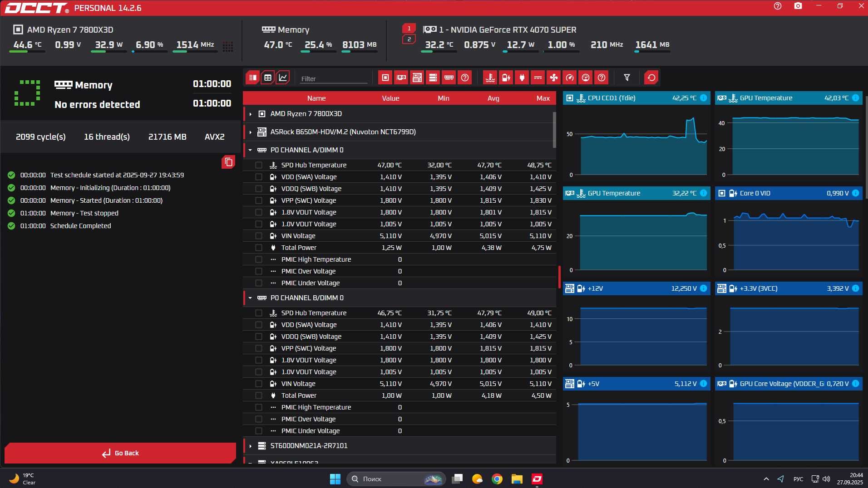Sort by the Avg column header
This screenshot has height=488, width=868.
pyautogui.click(x=493, y=98)
